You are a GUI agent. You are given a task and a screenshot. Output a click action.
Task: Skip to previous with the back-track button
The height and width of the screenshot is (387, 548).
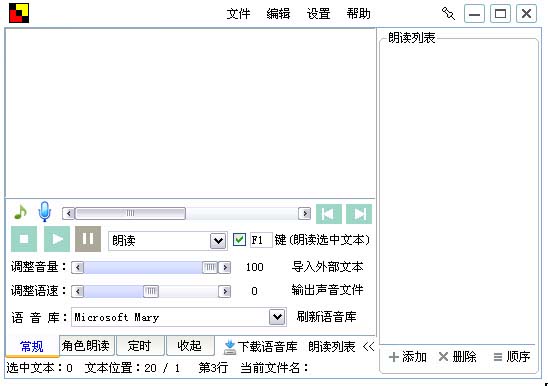pos(329,214)
